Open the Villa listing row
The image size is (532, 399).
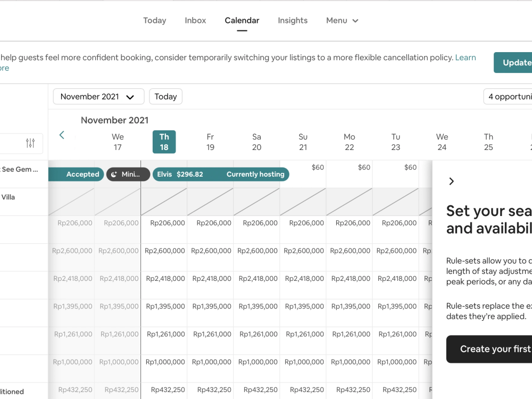coord(24,202)
